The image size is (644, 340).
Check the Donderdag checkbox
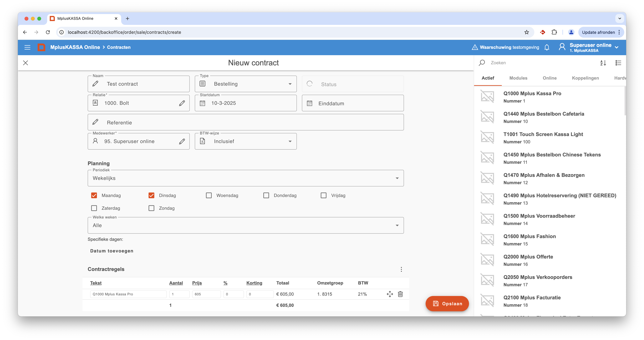coord(266,195)
